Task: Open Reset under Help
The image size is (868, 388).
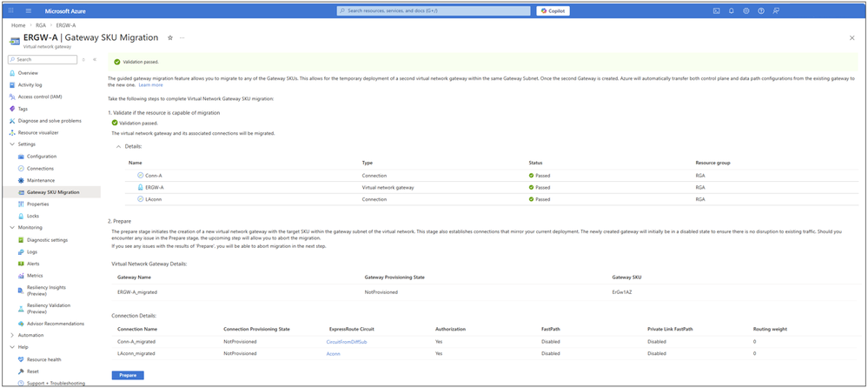Action: click(33, 371)
